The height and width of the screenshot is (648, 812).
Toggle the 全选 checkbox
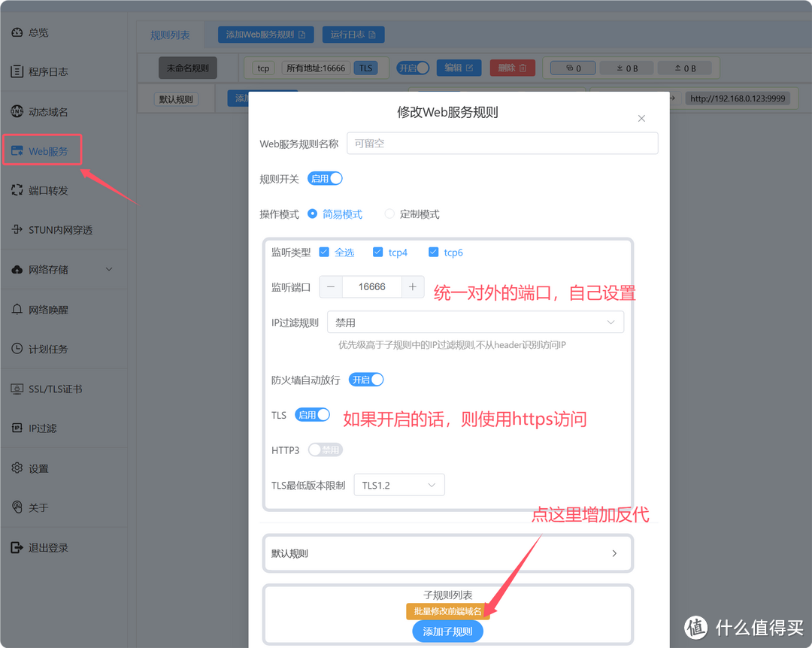tap(324, 253)
